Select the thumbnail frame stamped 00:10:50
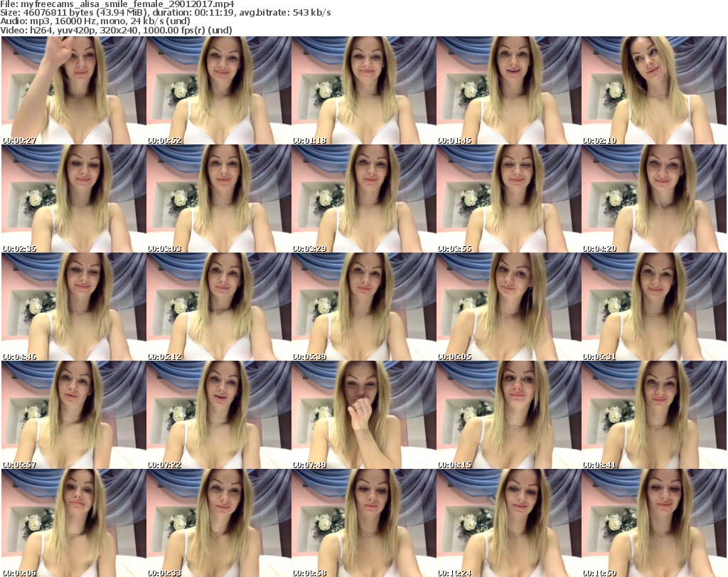Screen dimensions: 728x577 (x=654, y=523)
